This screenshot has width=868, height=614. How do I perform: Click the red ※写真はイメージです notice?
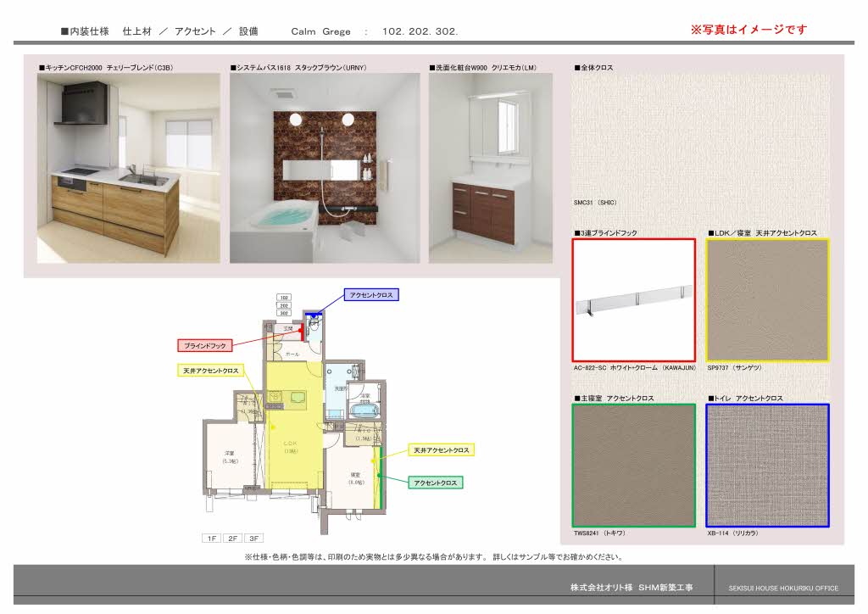[x=748, y=30]
